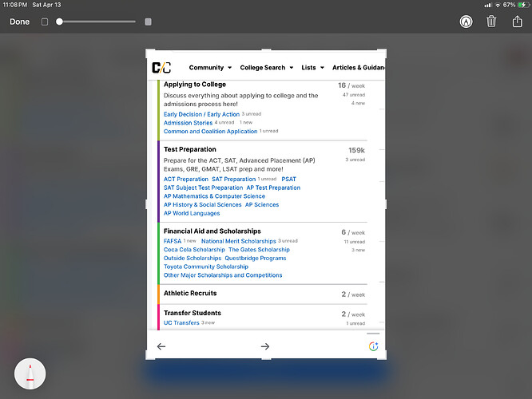Open the FAFSA forum link
This screenshot has width=532, height=399.
click(173, 241)
